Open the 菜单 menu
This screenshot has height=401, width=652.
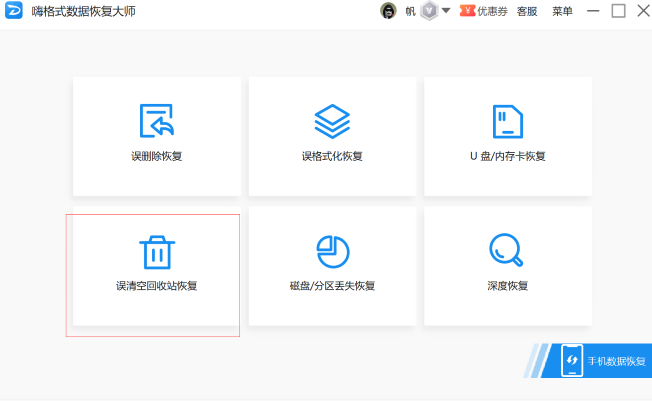(x=563, y=11)
